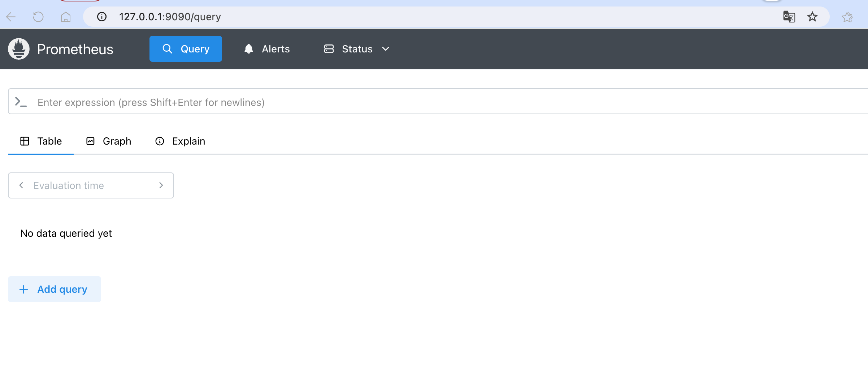Add a new query panel

coord(55,289)
